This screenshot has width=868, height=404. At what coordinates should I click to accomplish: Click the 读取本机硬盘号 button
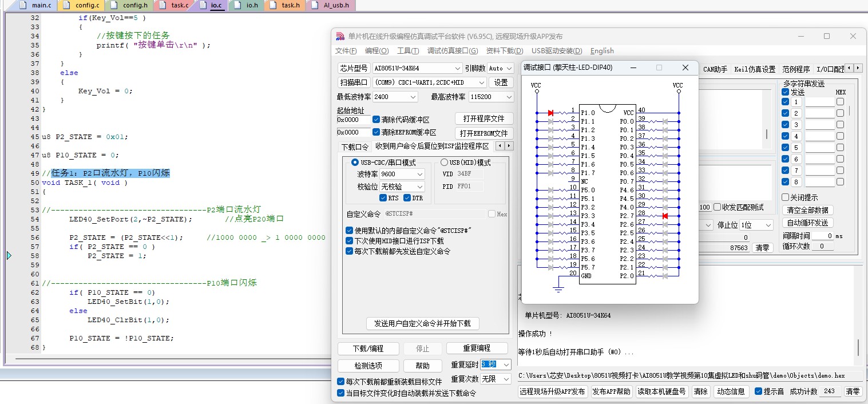point(662,391)
